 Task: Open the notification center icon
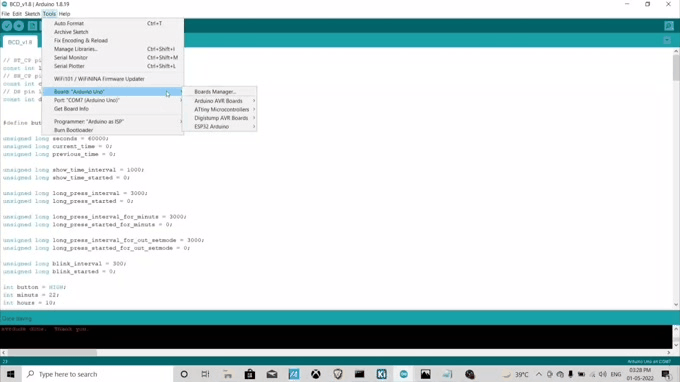666,374
